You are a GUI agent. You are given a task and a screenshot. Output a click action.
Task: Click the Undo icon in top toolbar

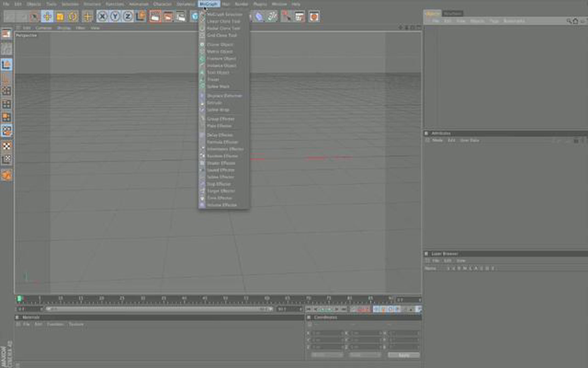pos(10,16)
